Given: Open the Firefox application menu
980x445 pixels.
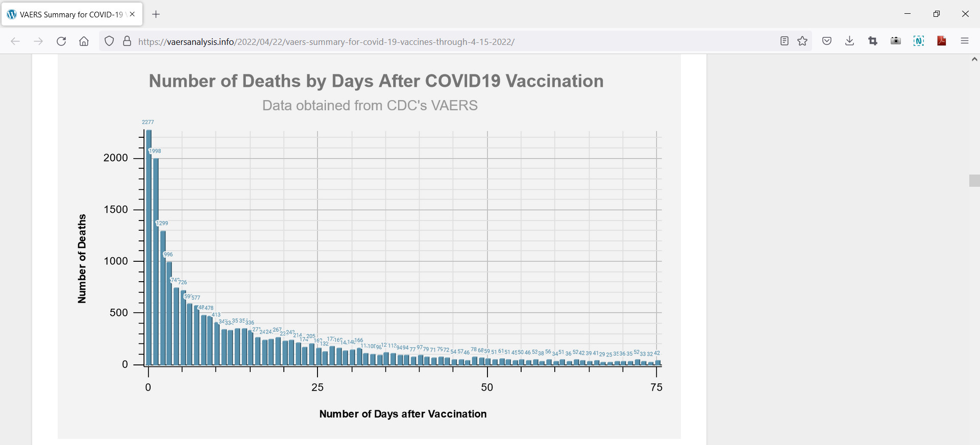Looking at the screenshot, I should [964, 41].
